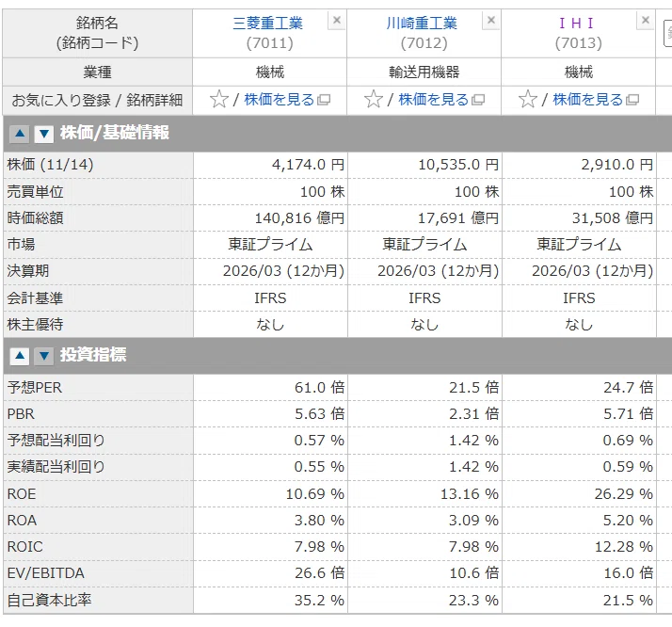Click the 売買単位 row label

pyautogui.click(x=35, y=191)
